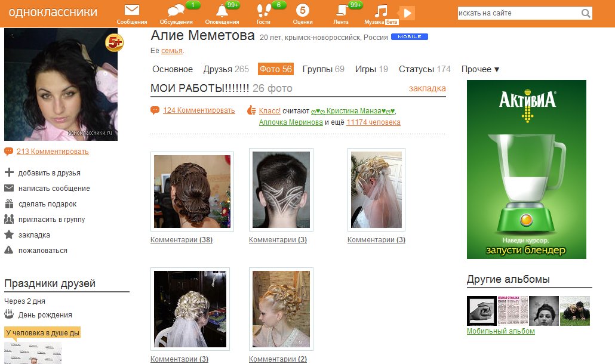Click the Класс! like button
The height and width of the screenshot is (364, 615).
(269, 110)
